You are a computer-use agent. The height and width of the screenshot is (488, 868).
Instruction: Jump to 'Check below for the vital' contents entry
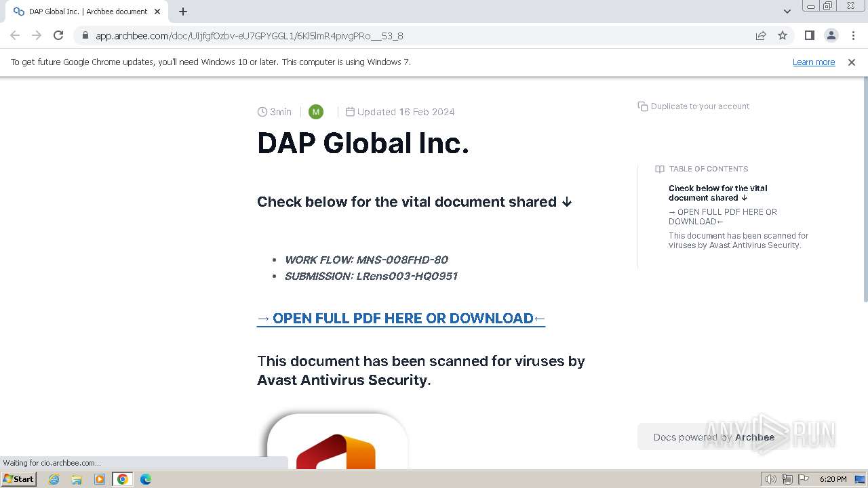click(x=718, y=193)
